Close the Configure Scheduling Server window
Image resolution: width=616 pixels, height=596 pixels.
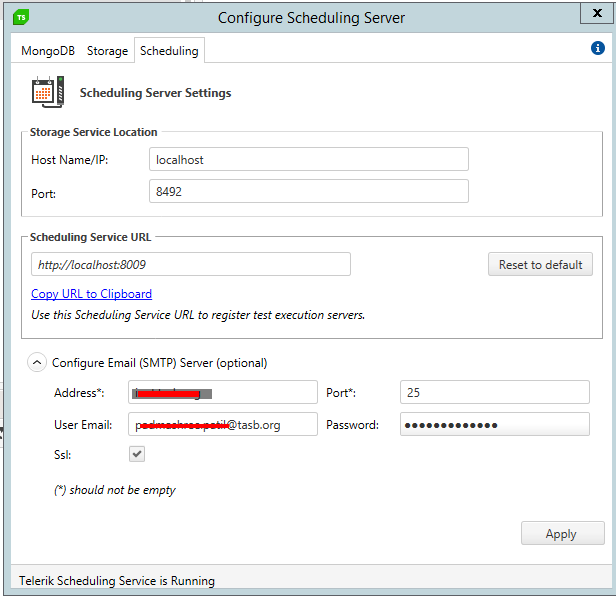tap(596, 15)
